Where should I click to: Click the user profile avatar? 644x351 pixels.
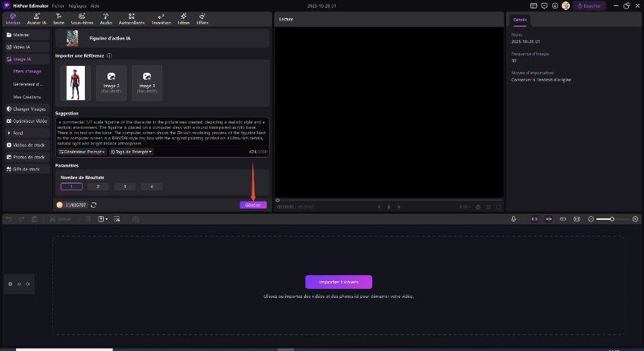pyautogui.click(x=565, y=5)
